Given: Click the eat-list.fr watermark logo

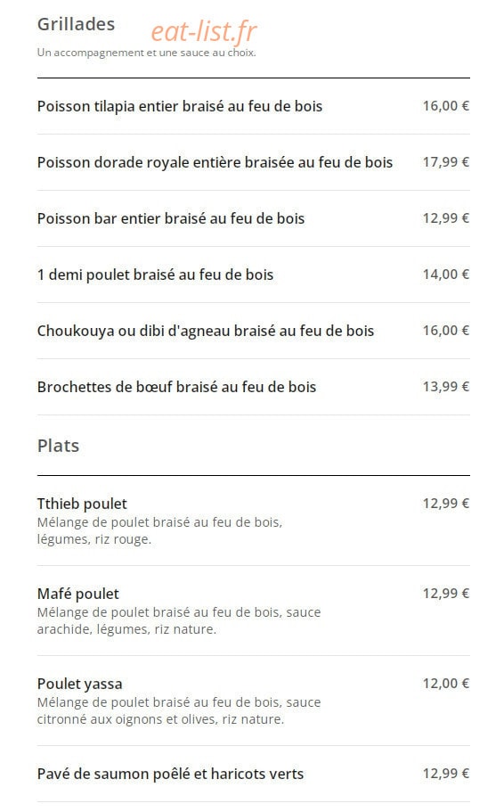Looking at the screenshot, I should point(204,31).
